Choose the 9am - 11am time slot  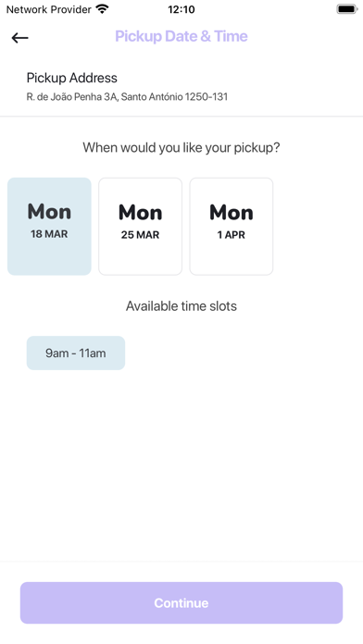coord(76,353)
